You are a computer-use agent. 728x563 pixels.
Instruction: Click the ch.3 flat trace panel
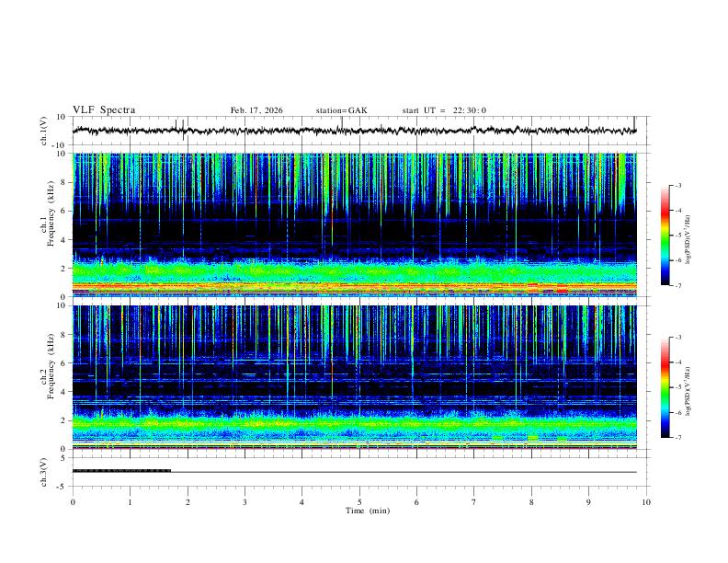point(359,472)
